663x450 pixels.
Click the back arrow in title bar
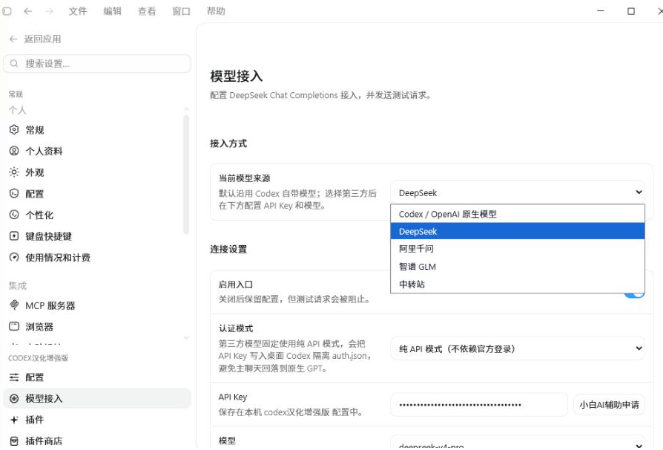28,11
